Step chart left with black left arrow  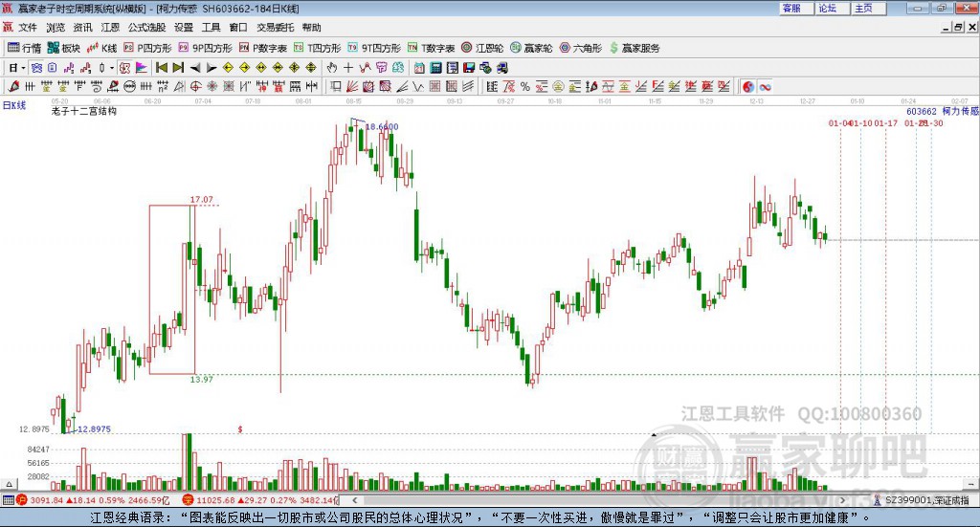coord(195,68)
